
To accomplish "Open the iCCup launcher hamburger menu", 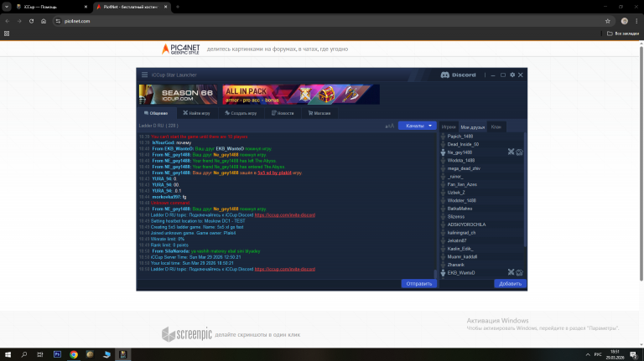I will click(144, 75).
